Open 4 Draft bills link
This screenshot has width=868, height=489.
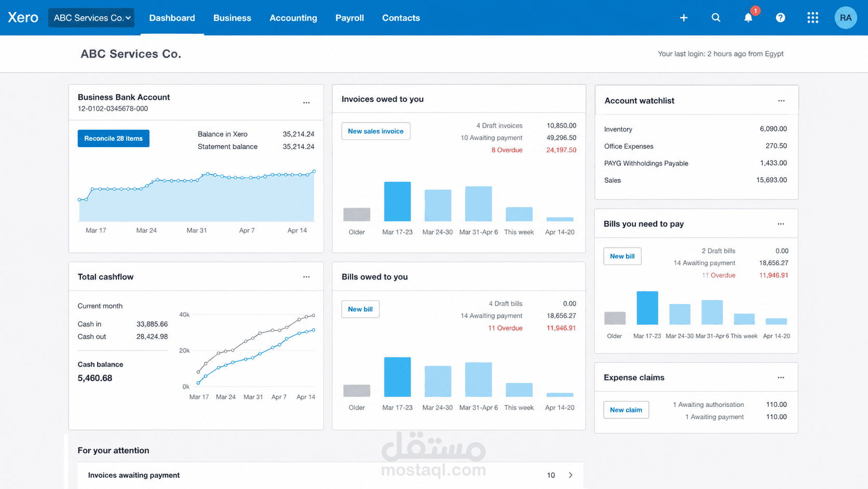click(x=505, y=303)
